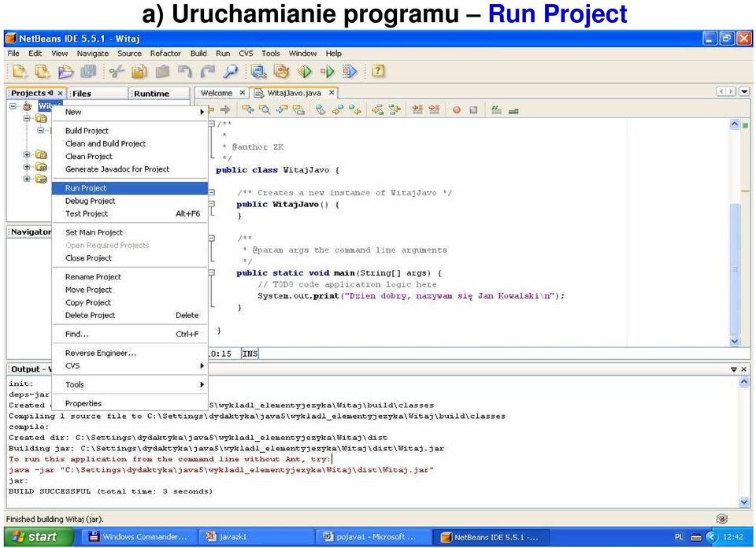Choose Clean and Build Project
Viewport: 756px width, 548px height.
point(130,143)
